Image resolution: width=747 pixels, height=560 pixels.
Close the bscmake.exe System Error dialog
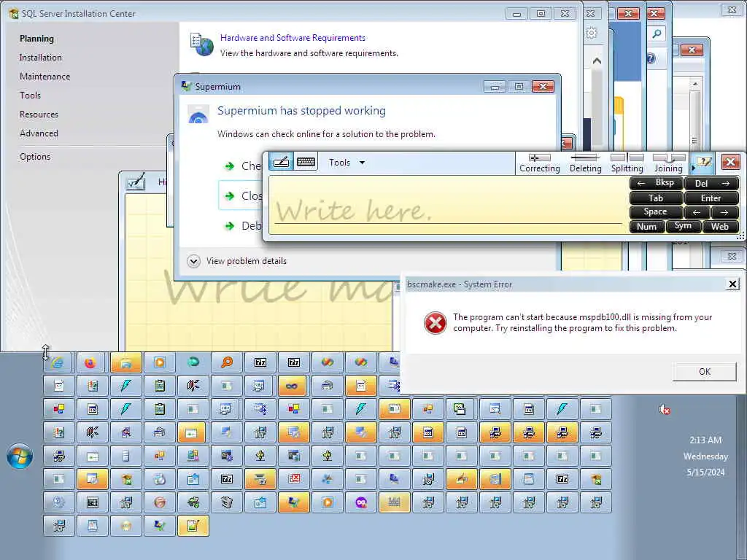pos(732,284)
